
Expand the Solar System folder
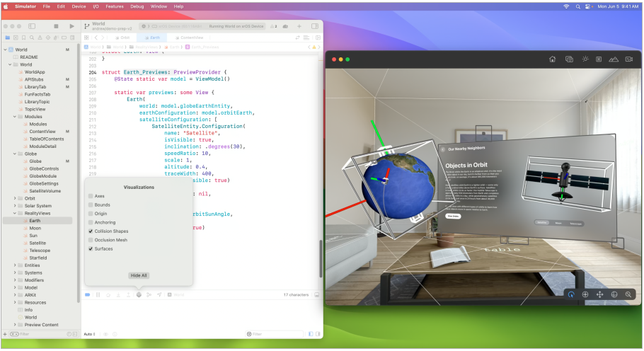pyautogui.click(x=15, y=206)
